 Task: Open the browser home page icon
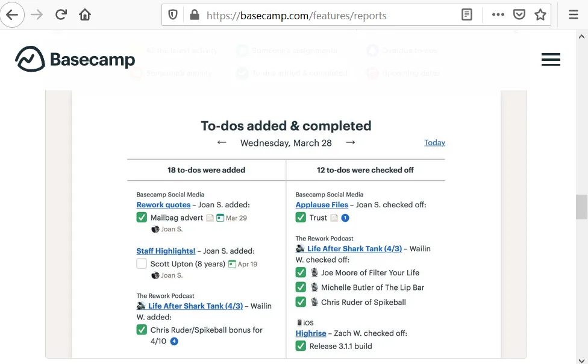(85, 14)
